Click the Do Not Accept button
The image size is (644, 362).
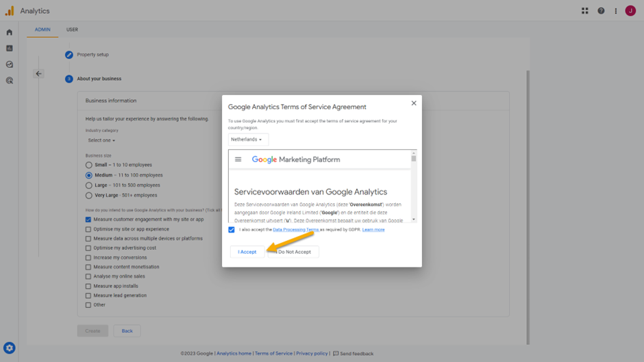[293, 252]
